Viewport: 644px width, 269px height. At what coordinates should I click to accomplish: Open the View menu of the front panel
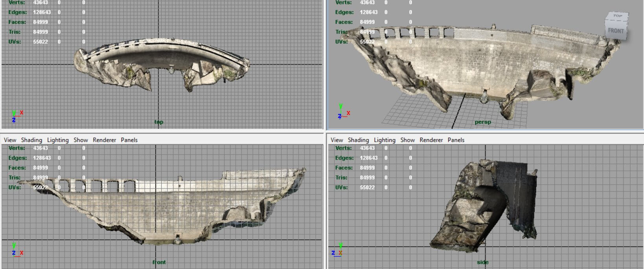coord(10,140)
